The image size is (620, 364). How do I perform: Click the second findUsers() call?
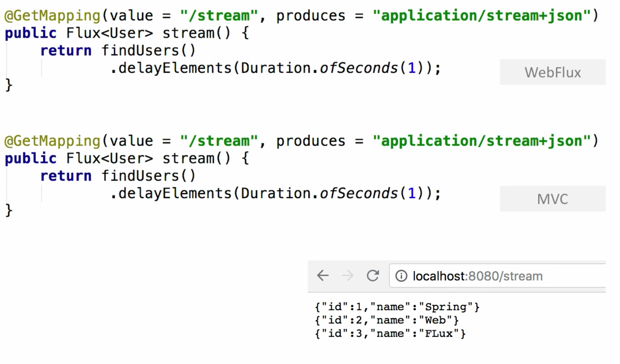(x=148, y=176)
